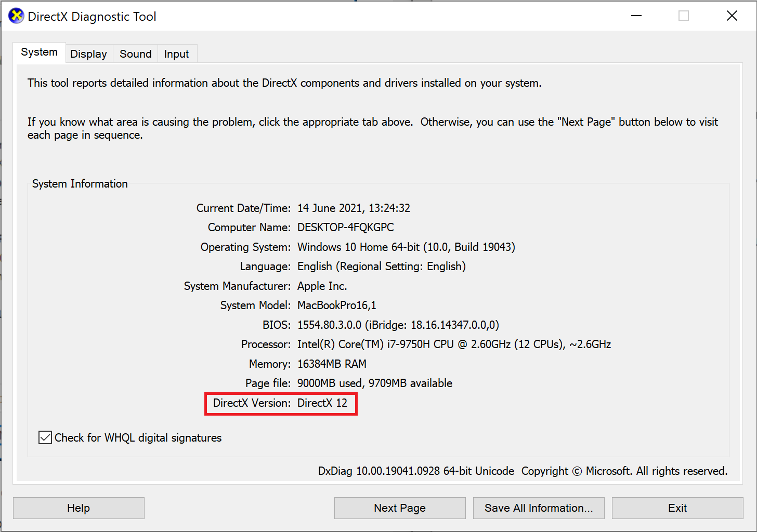Maximize the DxDiag window
The height and width of the screenshot is (532, 757).
click(x=683, y=16)
